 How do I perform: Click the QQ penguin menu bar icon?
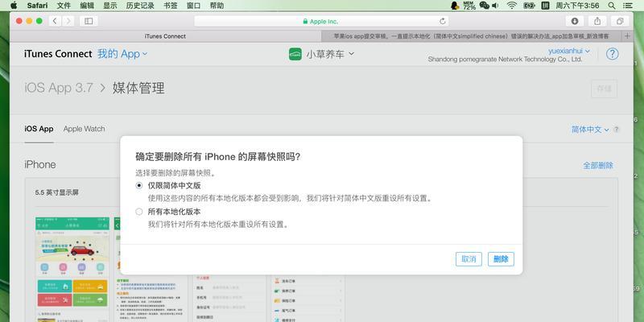click(455, 6)
